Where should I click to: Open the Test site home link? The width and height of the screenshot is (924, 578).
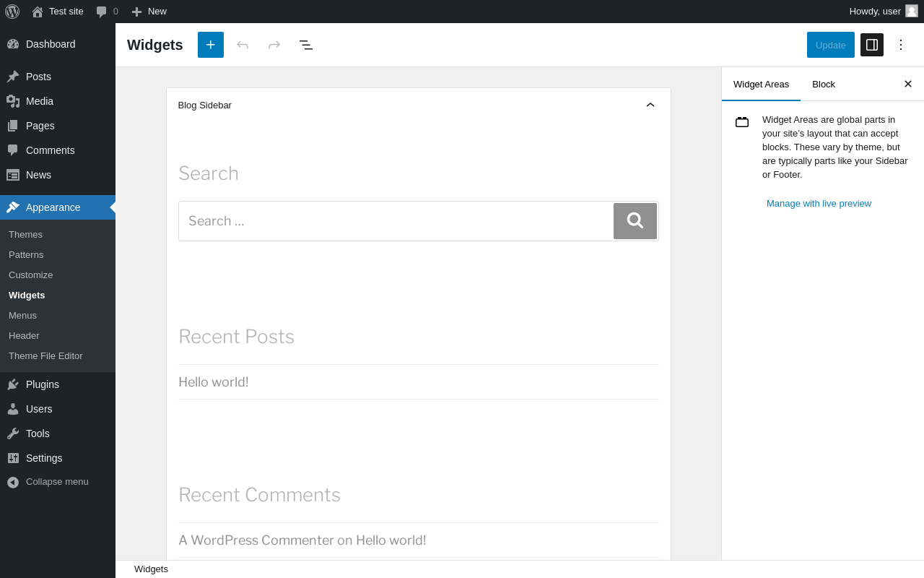click(58, 12)
